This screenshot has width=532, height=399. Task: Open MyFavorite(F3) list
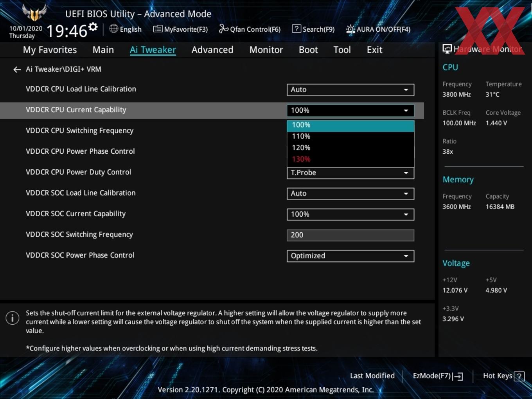pyautogui.click(x=180, y=29)
